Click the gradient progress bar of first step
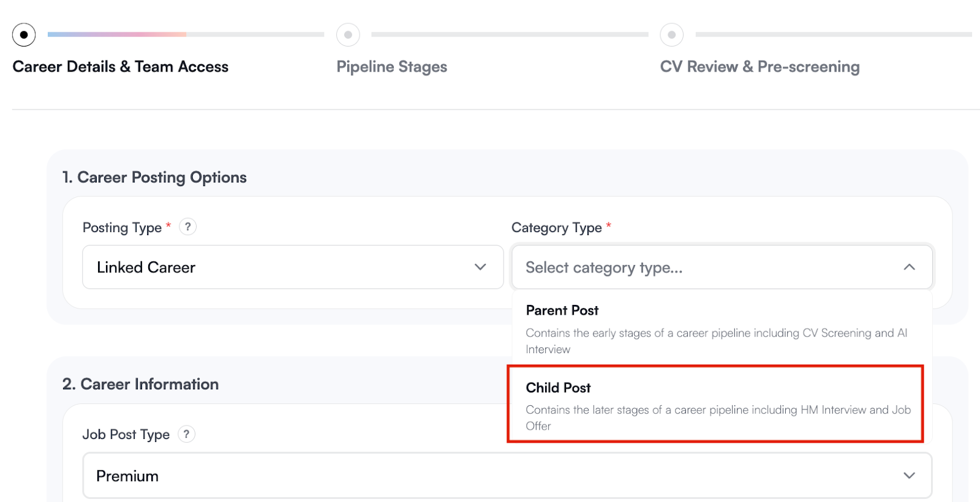 click(116, 35)
